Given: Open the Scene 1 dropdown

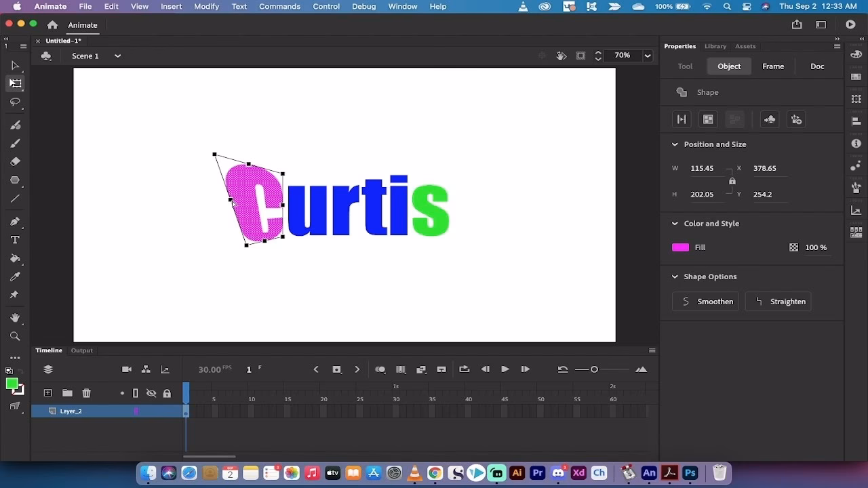Looking at the screenshot, I should point(117,56).
